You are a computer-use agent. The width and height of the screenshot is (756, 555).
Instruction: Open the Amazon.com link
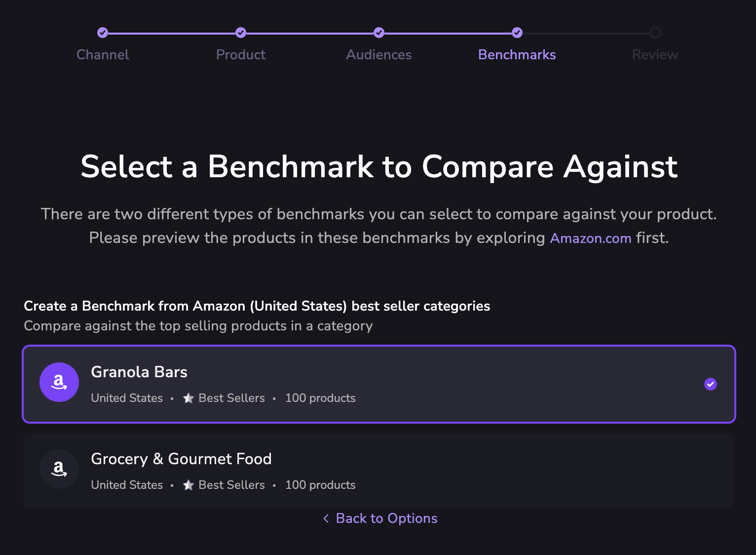591,238
